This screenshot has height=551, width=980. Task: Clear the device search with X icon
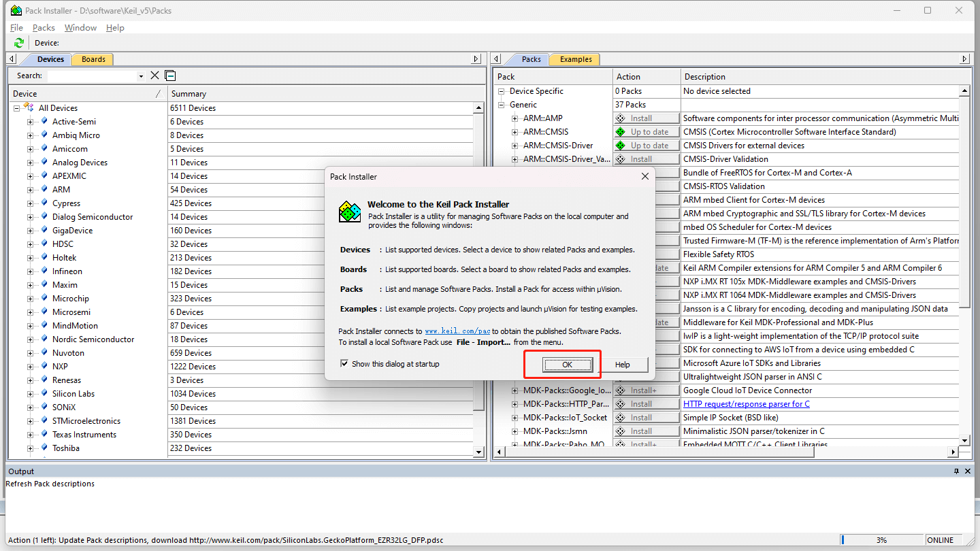(x=154, y=76)
